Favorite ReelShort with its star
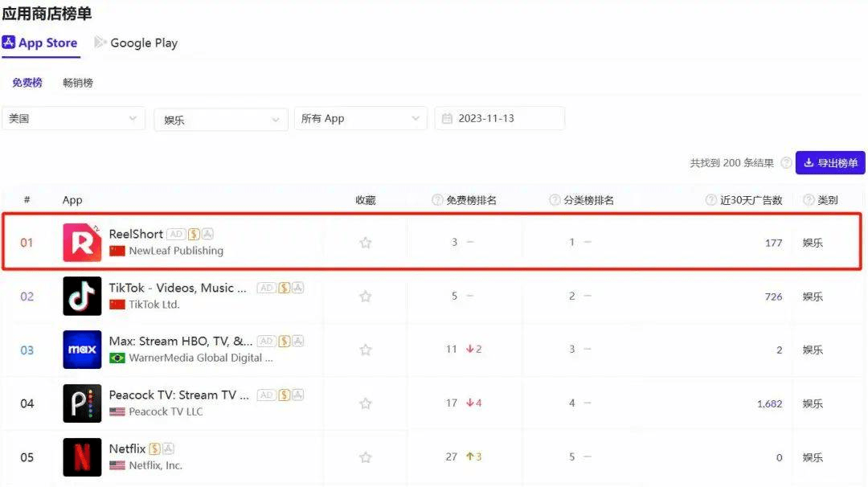868x487 pixels. pyautogui.click(x=366, y=243)
